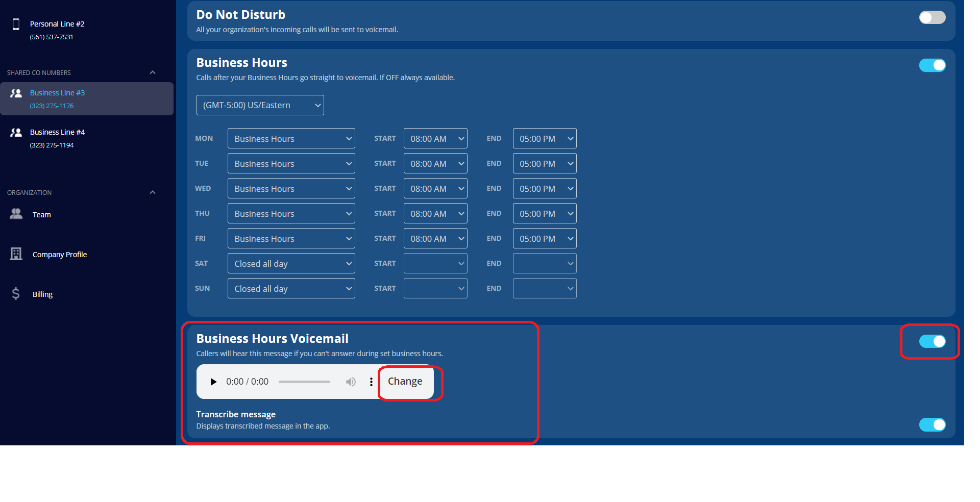
Task: Click the voicemail audio progress slider
Action: (304, 382)
